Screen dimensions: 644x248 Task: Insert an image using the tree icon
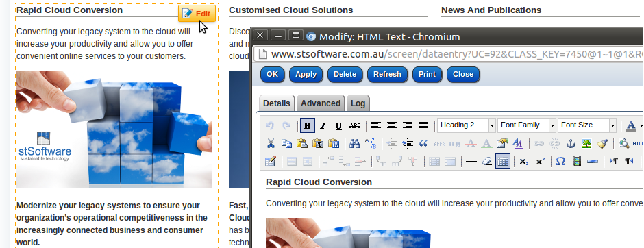pos(586,143)
